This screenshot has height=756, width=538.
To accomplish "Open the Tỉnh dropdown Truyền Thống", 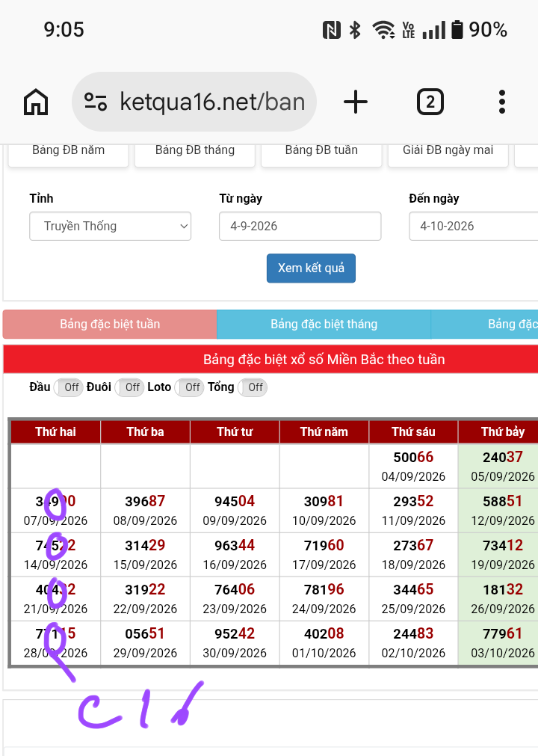I will point(111,226).
